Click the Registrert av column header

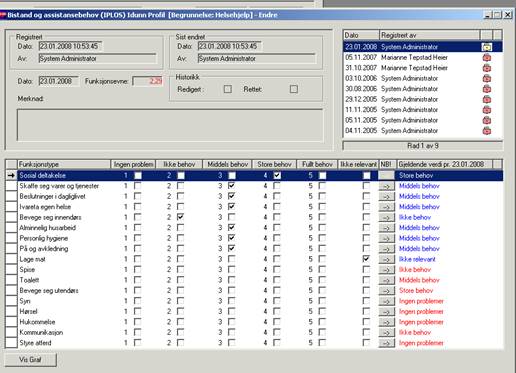[430, 35]
